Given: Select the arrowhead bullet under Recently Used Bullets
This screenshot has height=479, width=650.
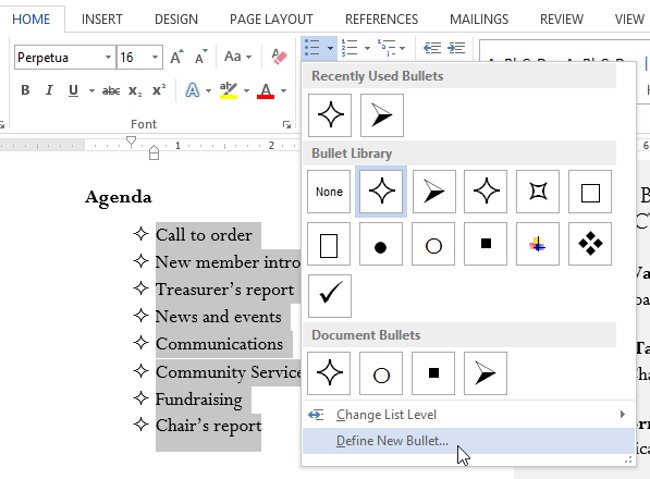Looking at the screenshot, I should coord(381,115).
